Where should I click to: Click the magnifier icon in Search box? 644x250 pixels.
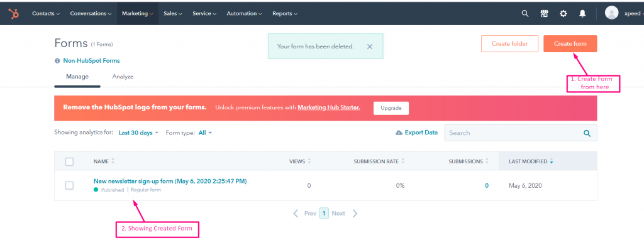coord(587,133)
